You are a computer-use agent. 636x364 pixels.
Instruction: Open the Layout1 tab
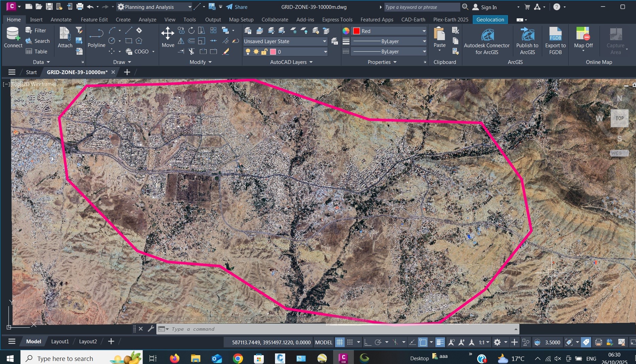[x=60, y=342]
